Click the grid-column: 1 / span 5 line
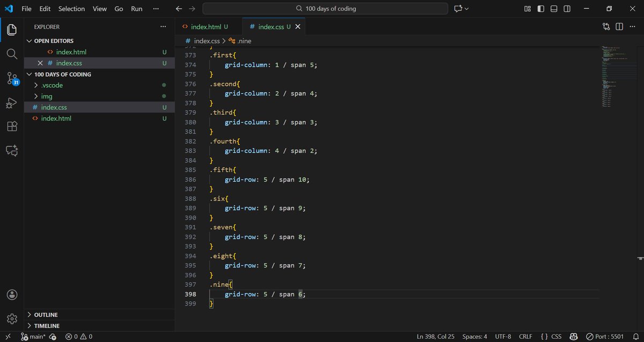Screen dimensions: 644x342 pos(271,65)
